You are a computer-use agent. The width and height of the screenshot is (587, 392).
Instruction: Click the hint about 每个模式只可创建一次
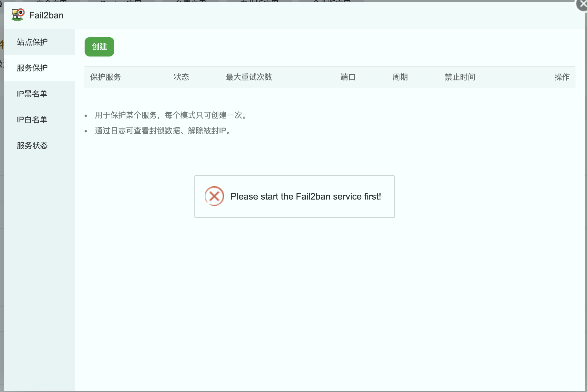171,115
